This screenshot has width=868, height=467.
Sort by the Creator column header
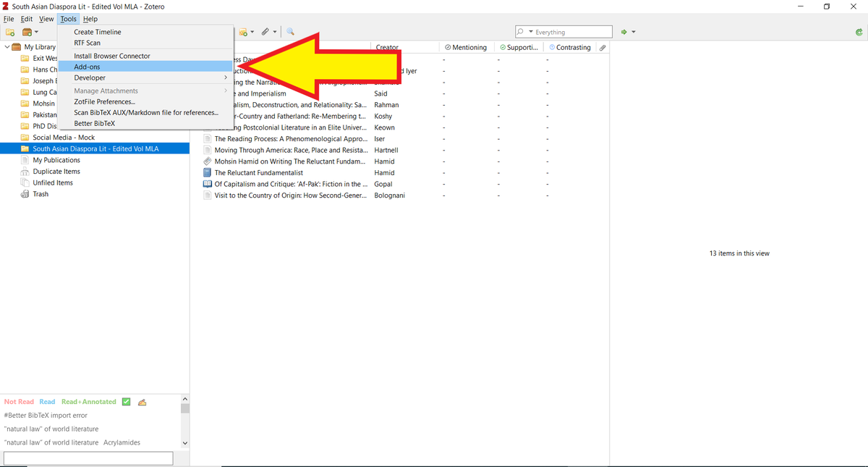pos(405,47)
